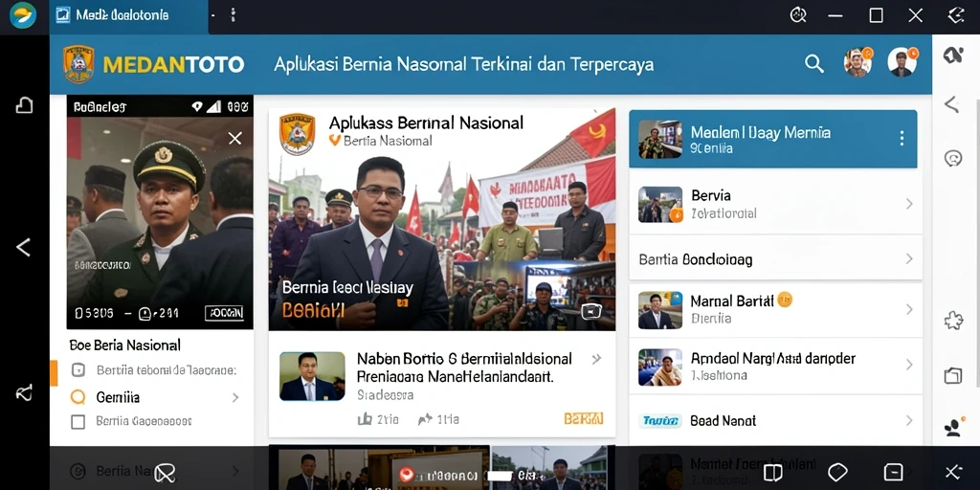This screenshot has width=980, height=490.
Task: Click the Marnal Barial row thumbnail
Action: (x=660, y=310)
